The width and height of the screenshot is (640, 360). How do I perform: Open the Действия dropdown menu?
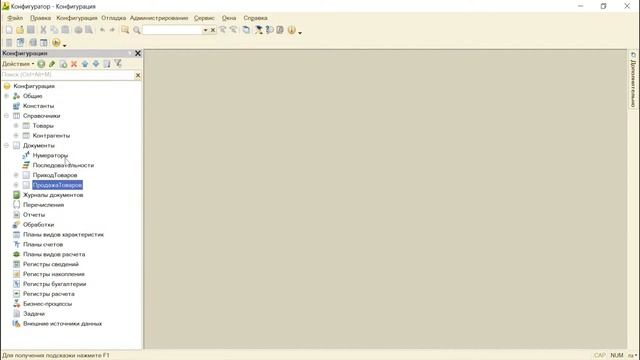pos(18,64)
